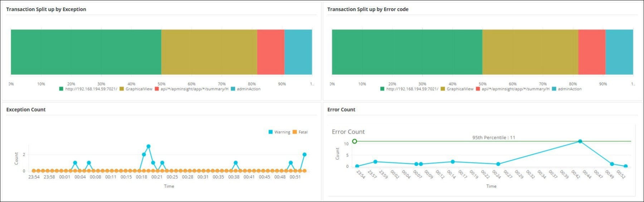Click olive GraphicalView segment in Exception split bar
This screenshot has width=644, height=202.
point(209,52)
